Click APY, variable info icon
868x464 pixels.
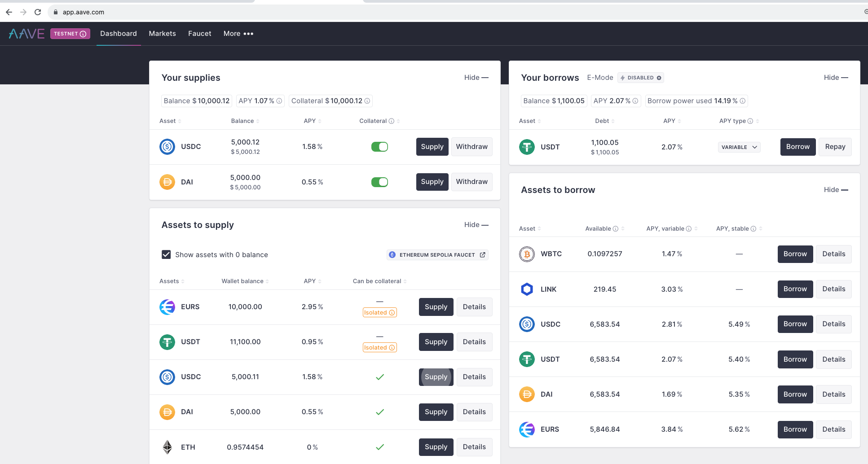[689, 229]
